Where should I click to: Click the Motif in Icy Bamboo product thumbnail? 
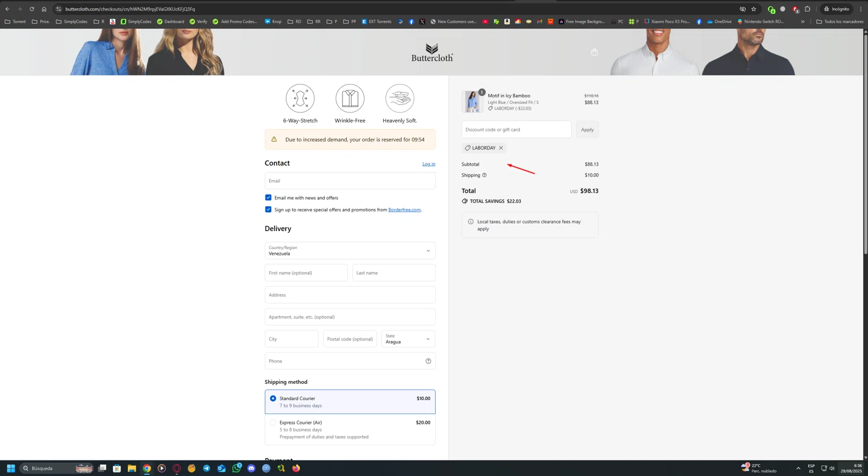472,101
